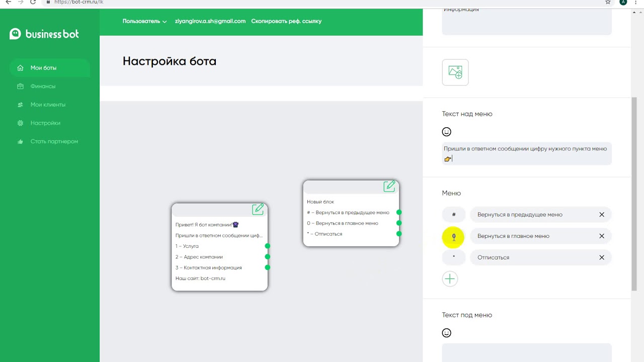
Task: Open the Chrome profile avatar
Action: coord(623,2)
